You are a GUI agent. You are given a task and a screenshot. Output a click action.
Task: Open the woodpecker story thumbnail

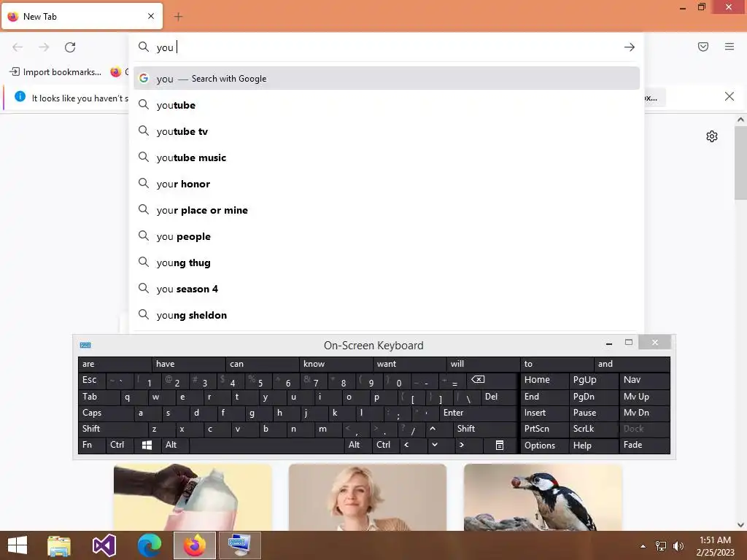pyautogui.click(x=543, y=497)
